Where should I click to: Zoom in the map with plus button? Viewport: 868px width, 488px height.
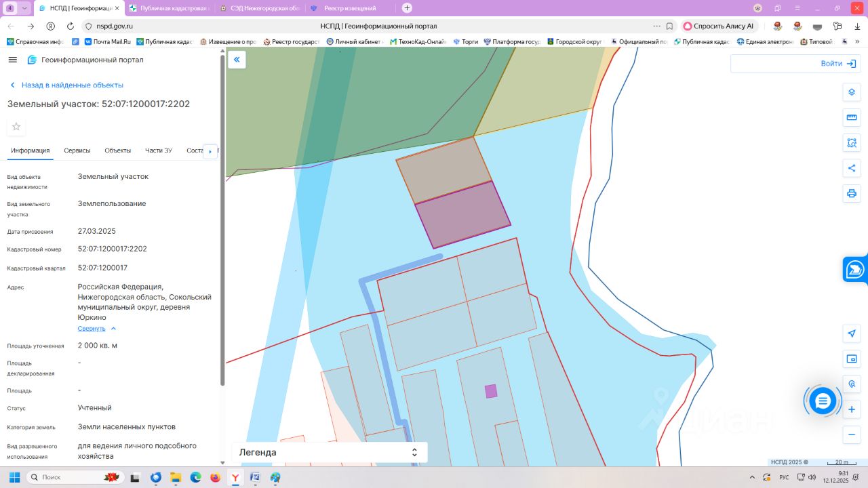(x=852, y=409)
